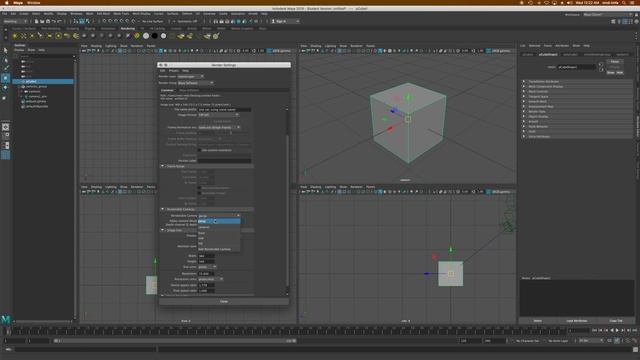The image size is (640, 360).
Task: Click the Focus button in Attribute Editor
Action: click(x=615, y=62)
